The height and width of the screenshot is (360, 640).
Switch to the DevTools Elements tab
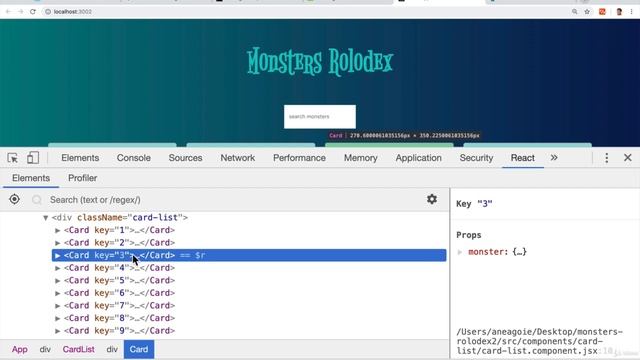pyautogui.click(x=80, y=158)
